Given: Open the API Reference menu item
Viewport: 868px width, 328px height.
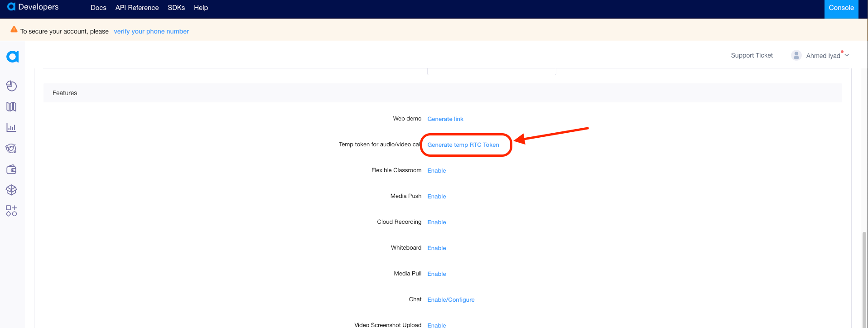Looking at the screenshot, I should (x=137, y=8).
